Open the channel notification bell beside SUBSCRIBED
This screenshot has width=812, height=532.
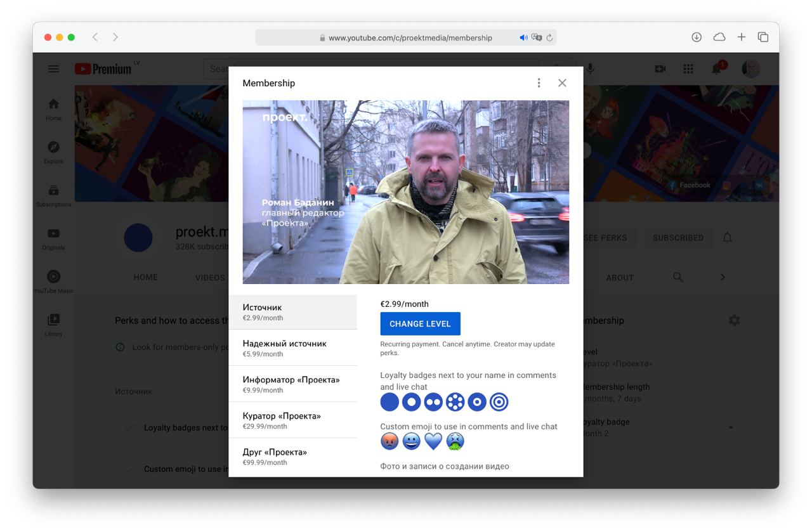[728, 238]
